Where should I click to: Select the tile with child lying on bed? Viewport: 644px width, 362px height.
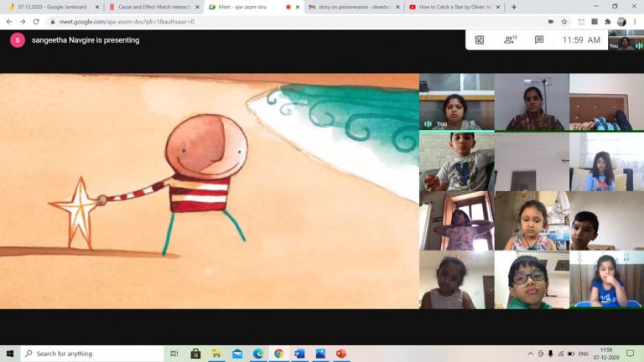[x=606, y=101]
